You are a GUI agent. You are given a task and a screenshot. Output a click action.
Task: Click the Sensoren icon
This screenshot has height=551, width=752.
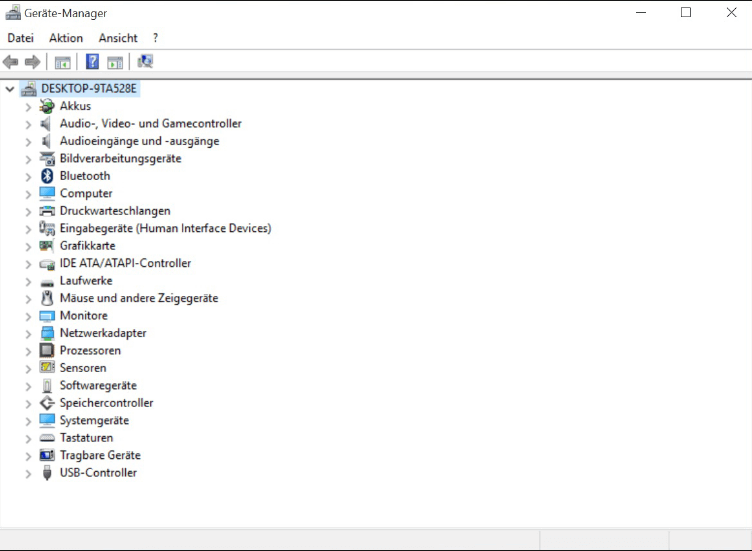[x=47, y=368]
